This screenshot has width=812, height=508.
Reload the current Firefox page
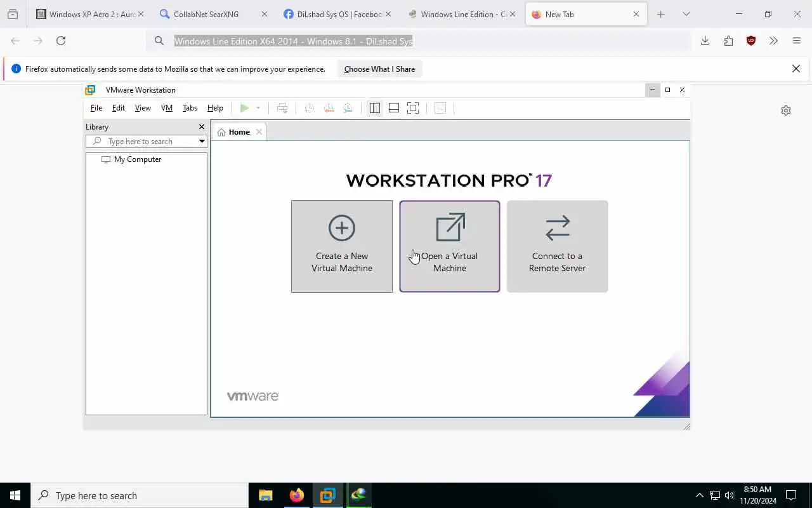[61, 41]
